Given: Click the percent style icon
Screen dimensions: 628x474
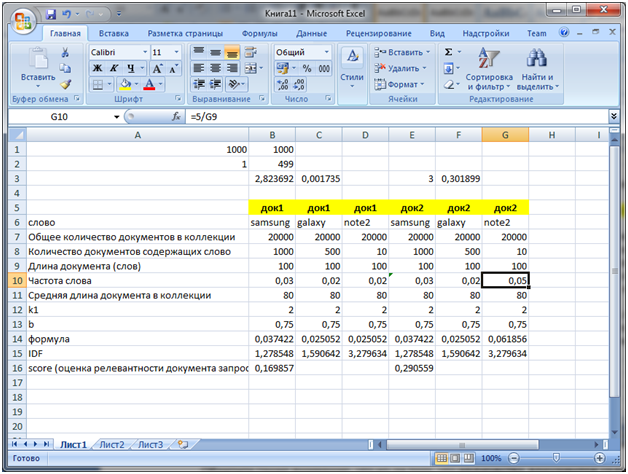Looking at the screenshot, I should 306,68.
